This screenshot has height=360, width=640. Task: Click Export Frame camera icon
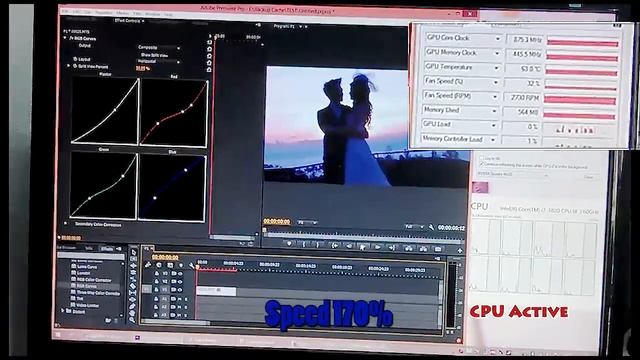438,249
